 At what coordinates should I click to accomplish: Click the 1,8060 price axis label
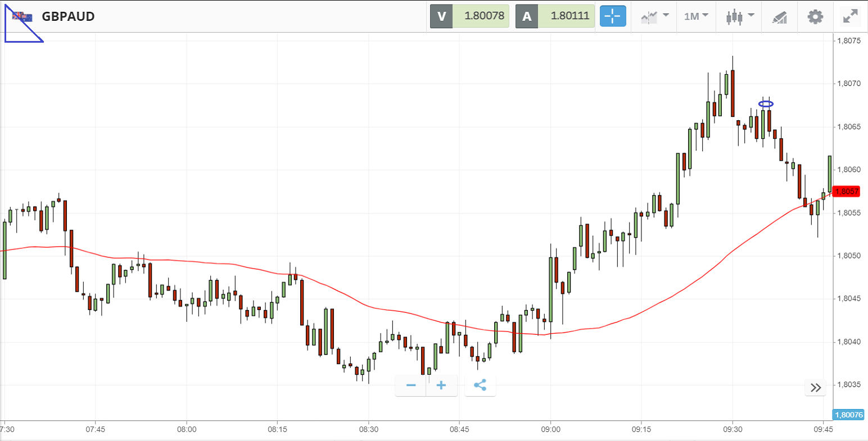pos(848,170)
